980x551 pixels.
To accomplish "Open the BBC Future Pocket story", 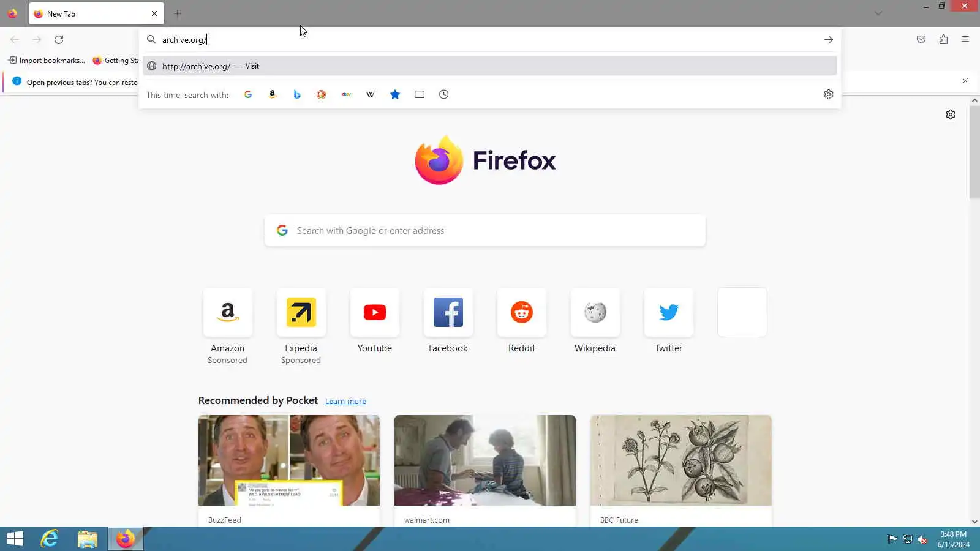I will pos(681,470).
